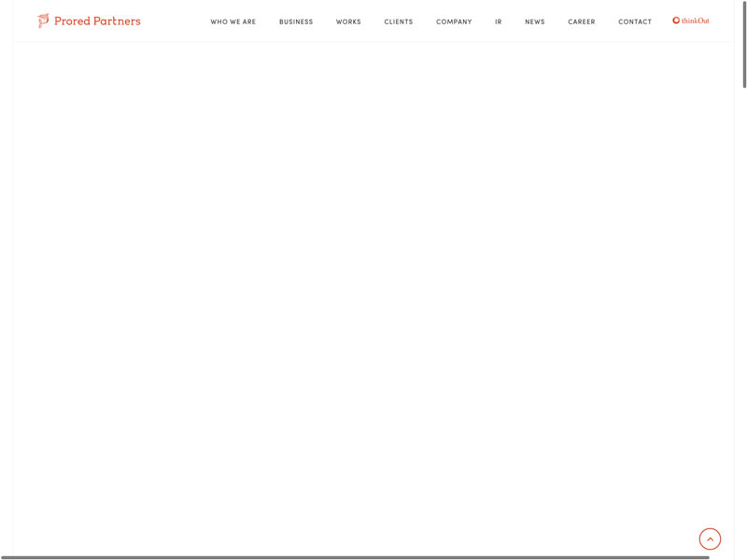The image size is (747, 560).
Task: Click the horizontal scrollbar thumb at bottom
Action: (355, 557)
